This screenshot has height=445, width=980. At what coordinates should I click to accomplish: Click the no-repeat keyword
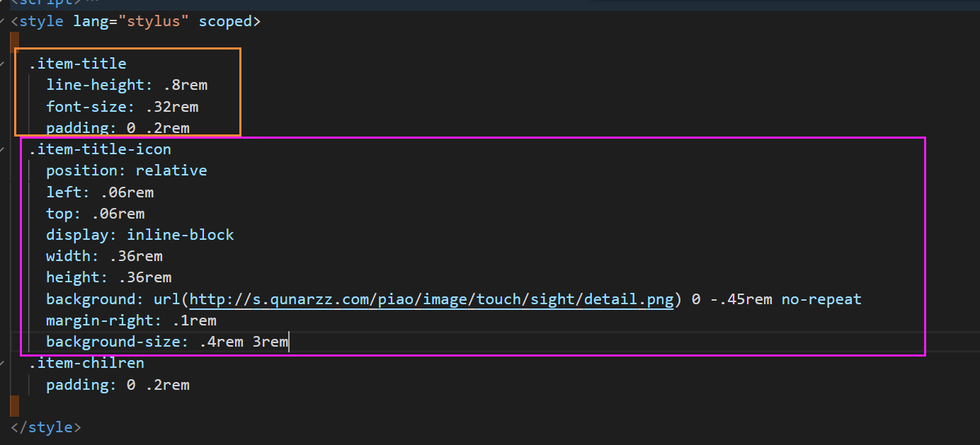[x=821, y=299]
